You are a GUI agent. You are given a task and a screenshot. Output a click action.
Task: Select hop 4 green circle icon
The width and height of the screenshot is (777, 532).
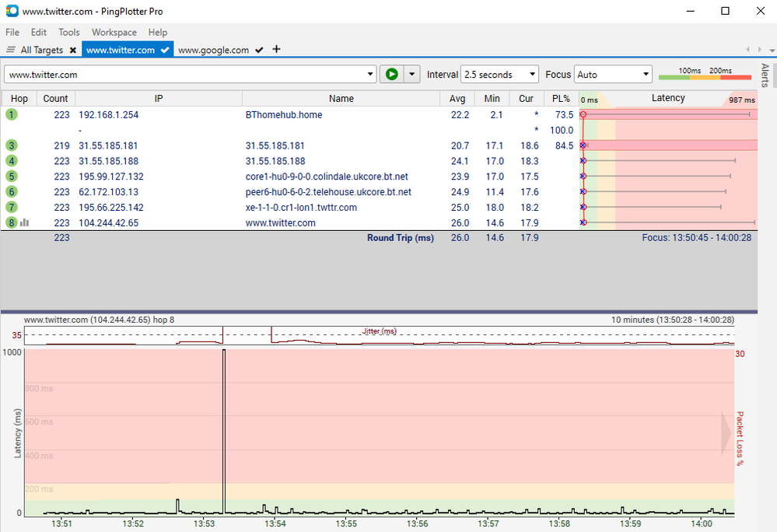[x=12, y=161]
